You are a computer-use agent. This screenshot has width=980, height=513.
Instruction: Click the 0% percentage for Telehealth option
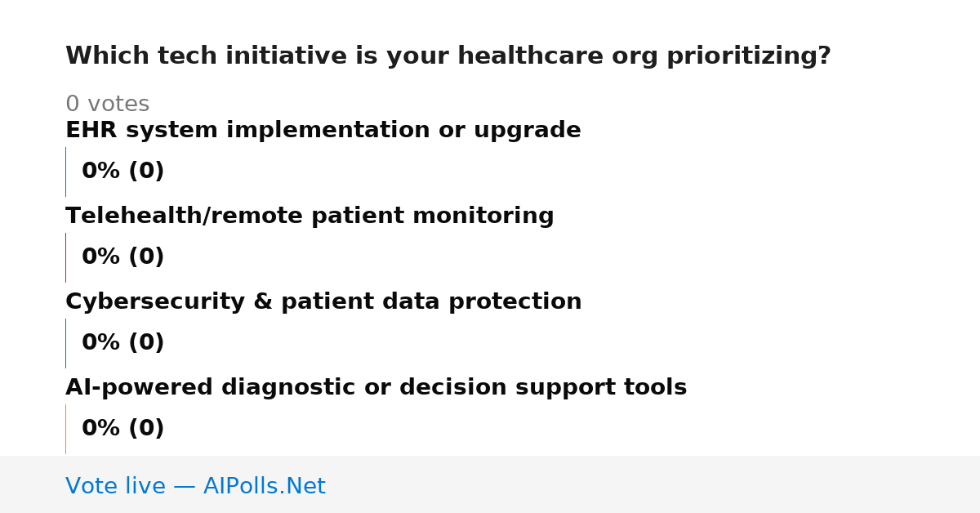point(101,257)
